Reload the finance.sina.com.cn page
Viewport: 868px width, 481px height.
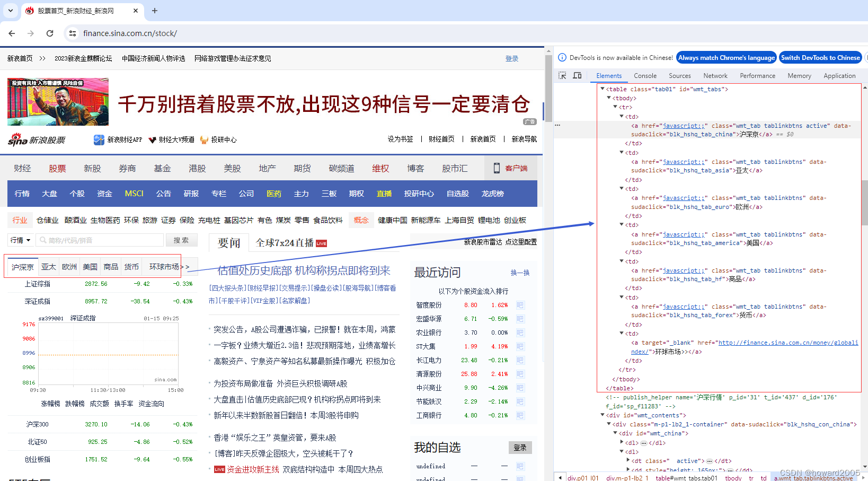(x=50, y=33)
